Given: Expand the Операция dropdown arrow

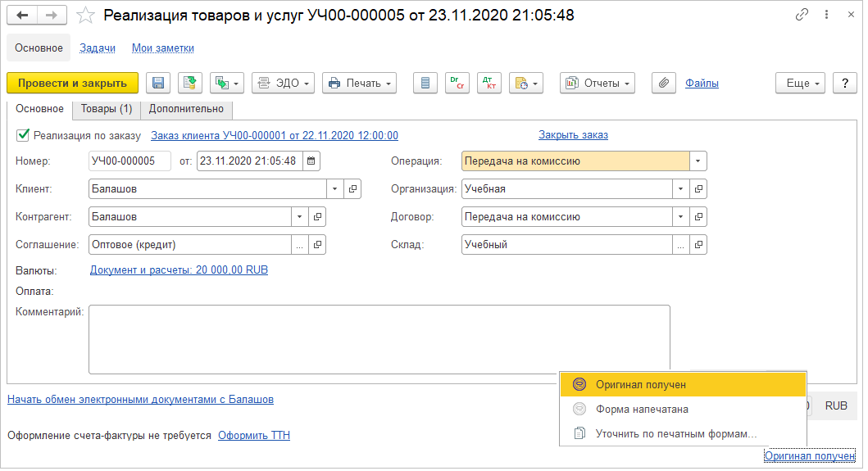Looking at the screenshot, I should pos(698,161).
